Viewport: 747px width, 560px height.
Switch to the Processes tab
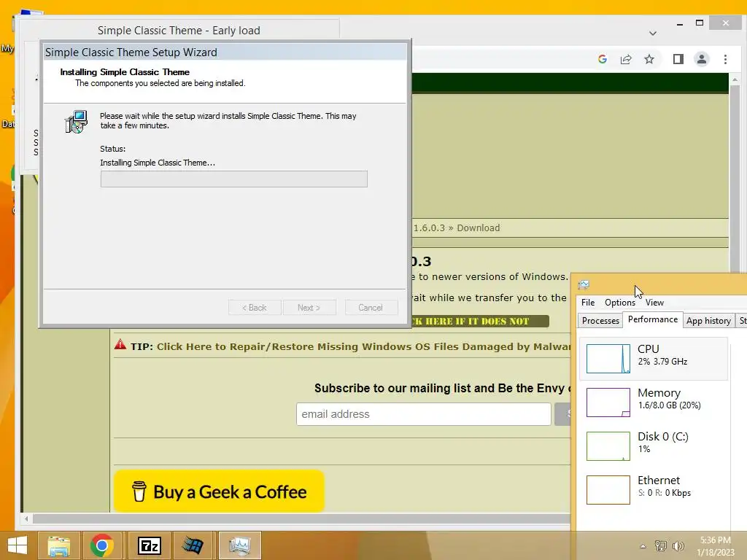[x=600, y=321]
